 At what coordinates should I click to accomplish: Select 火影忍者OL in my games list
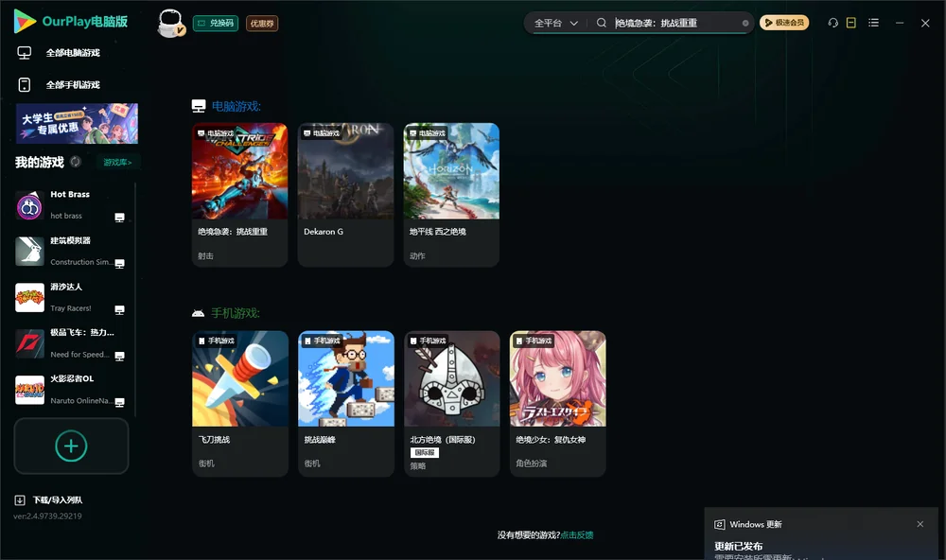(70, 390)
